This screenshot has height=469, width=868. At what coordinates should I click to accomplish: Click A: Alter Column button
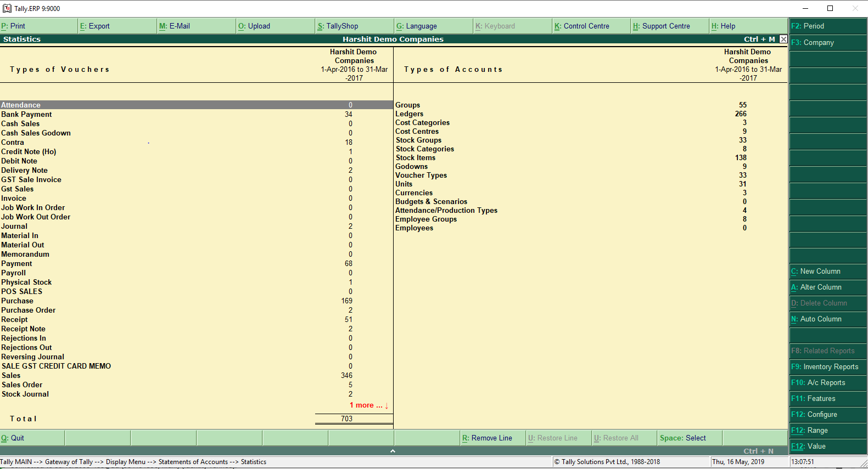[828, 287]
